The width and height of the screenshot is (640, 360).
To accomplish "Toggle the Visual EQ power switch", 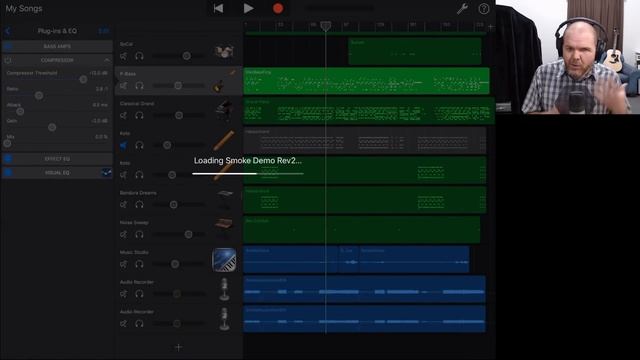I will [8, 172].
